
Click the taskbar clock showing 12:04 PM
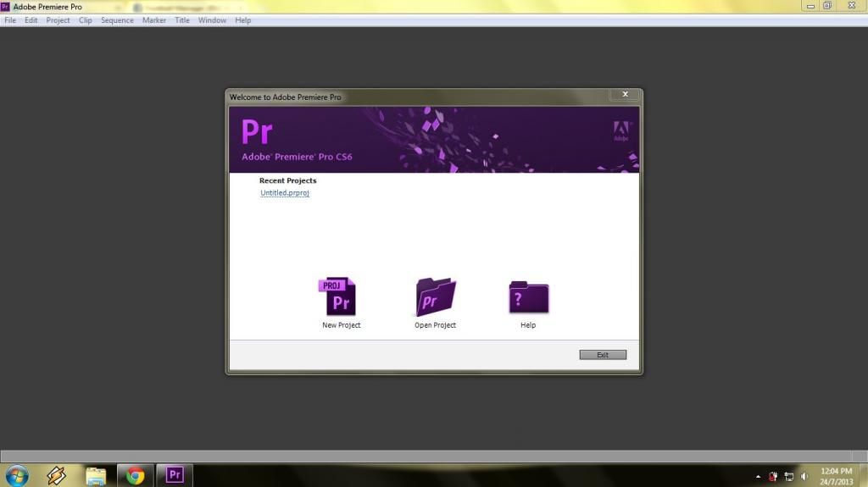click(x=836, y=475)
